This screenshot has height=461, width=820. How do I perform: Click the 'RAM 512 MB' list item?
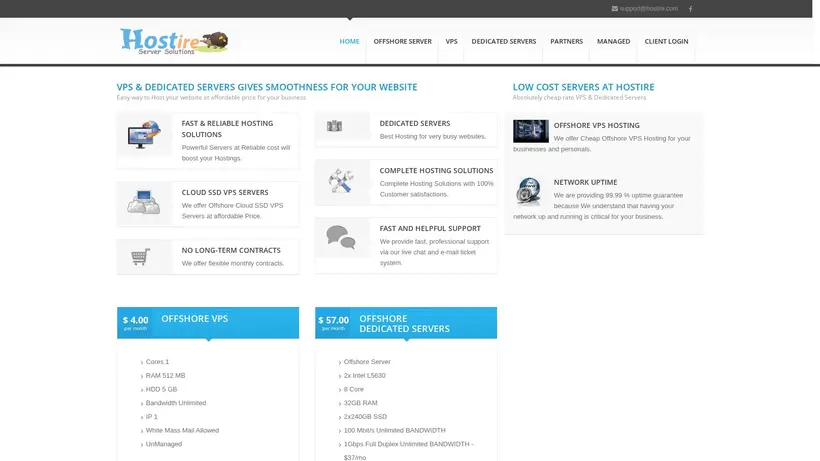point(165,375)
